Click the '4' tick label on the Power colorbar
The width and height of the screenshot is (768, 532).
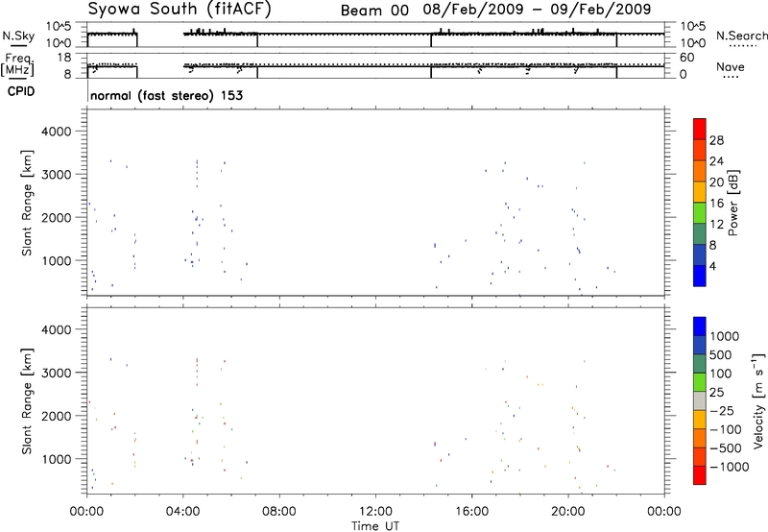click(712, 266)
